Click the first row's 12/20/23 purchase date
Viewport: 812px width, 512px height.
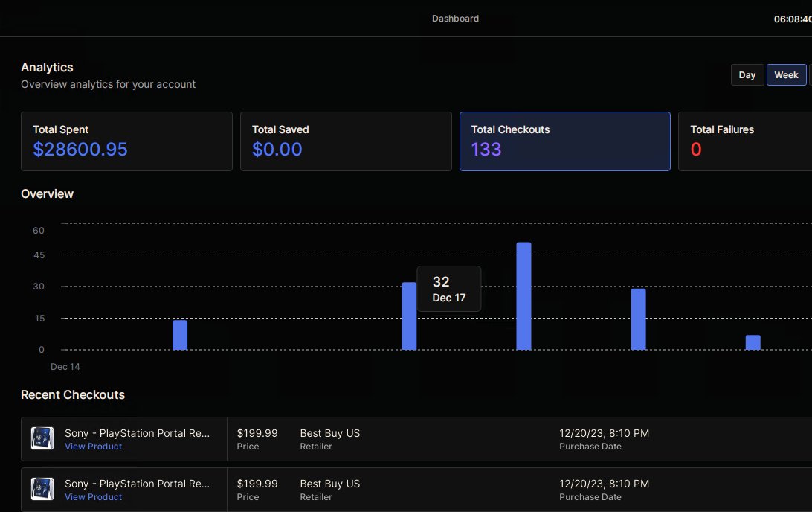(604, 433)
